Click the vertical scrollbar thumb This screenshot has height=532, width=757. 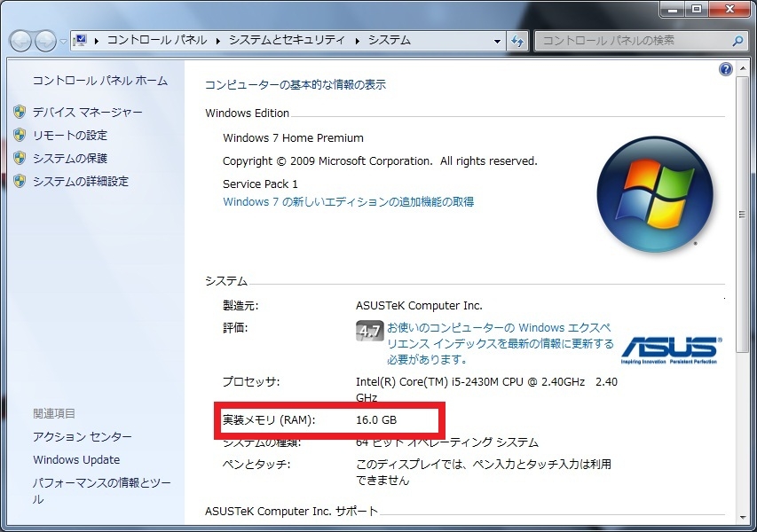coord(742,215)
